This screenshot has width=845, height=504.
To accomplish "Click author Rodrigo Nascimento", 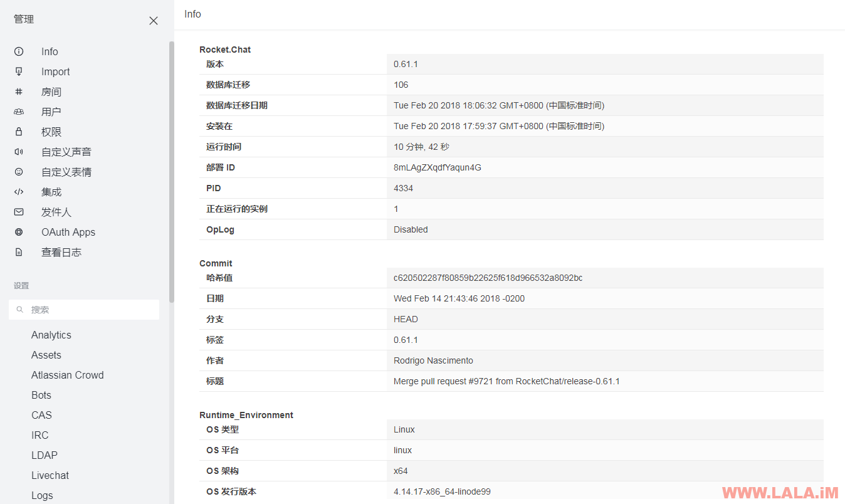I will (x=433, y=360).
